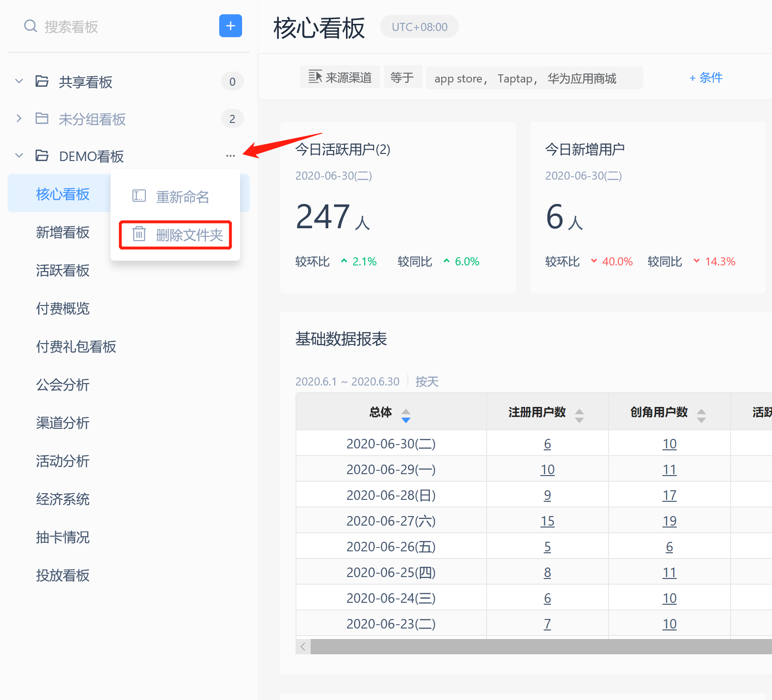Open the 等于 operator dropdown

(x=402, y=78)
